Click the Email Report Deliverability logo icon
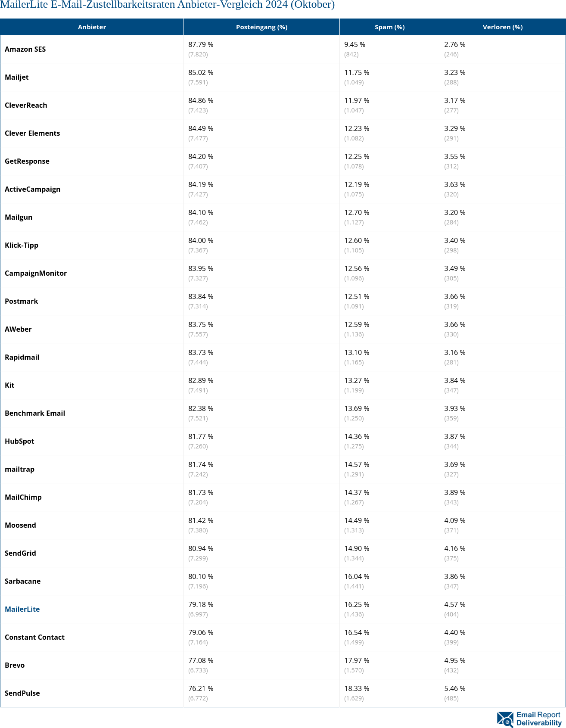This screenshot has width=566, height=728. 505,719
